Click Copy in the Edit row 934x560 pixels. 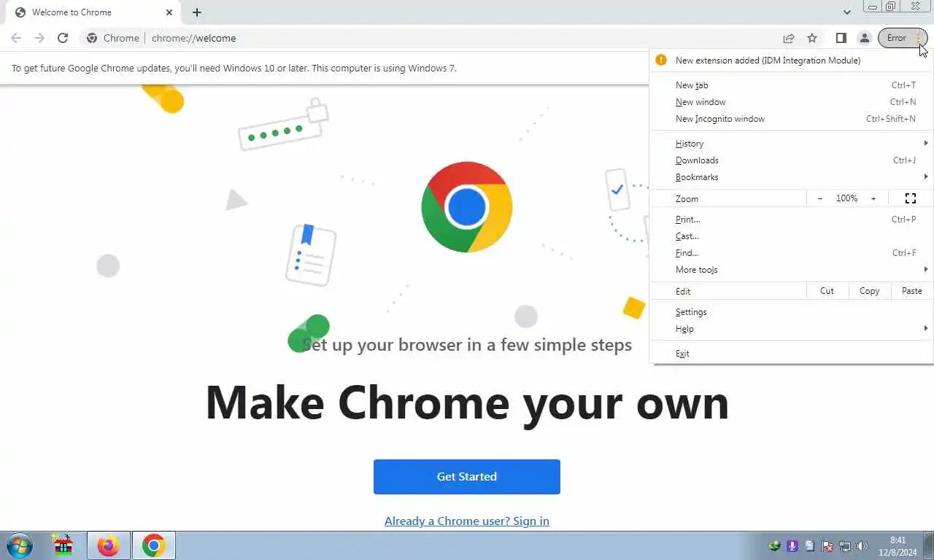tap(869, 291)
